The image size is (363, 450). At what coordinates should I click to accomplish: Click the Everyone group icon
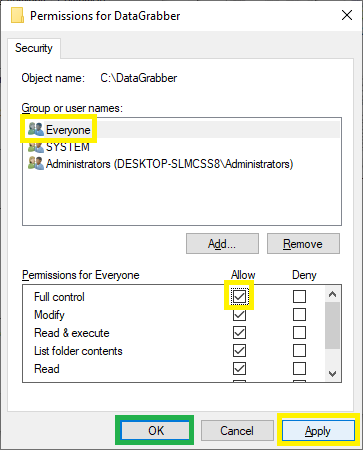pos(36,129)
